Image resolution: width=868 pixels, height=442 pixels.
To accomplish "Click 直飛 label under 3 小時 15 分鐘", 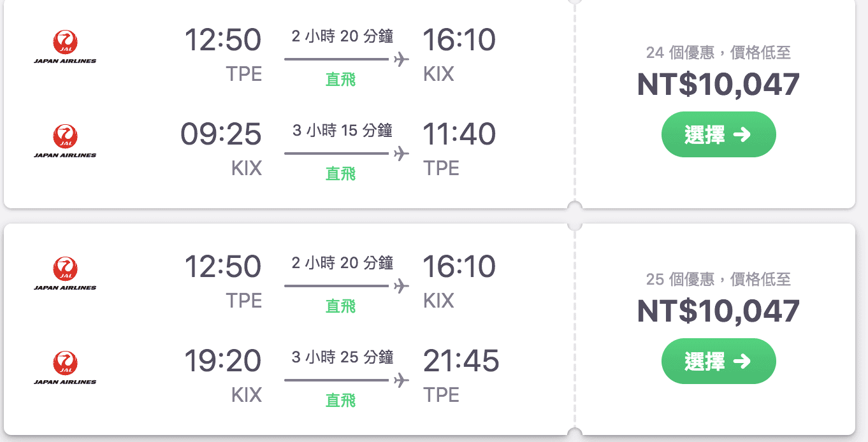I will [341, 173].
